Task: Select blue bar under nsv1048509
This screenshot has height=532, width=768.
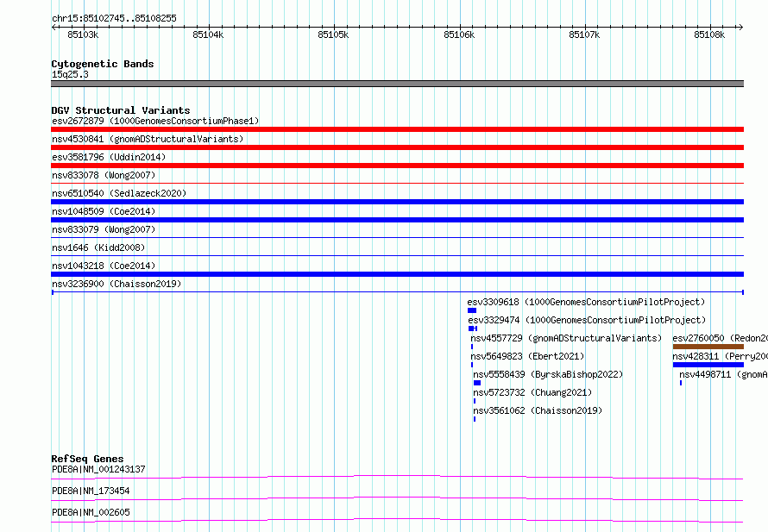Action: click(x=397, y=220)
